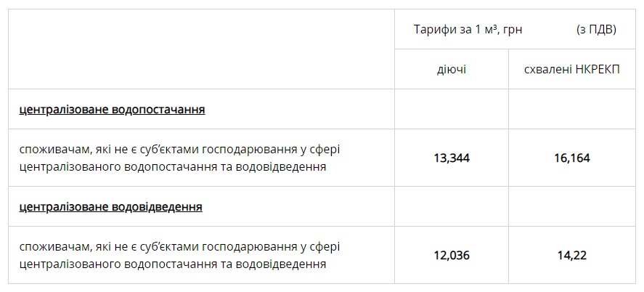Select the approved tariff value 14,22
644x292 pixels.
[571, 255]
